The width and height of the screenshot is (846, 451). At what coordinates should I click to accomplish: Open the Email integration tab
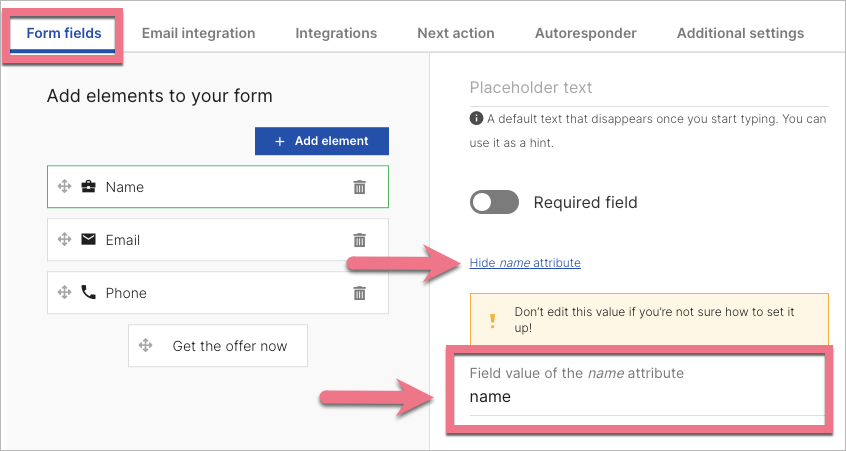[198, 33]
